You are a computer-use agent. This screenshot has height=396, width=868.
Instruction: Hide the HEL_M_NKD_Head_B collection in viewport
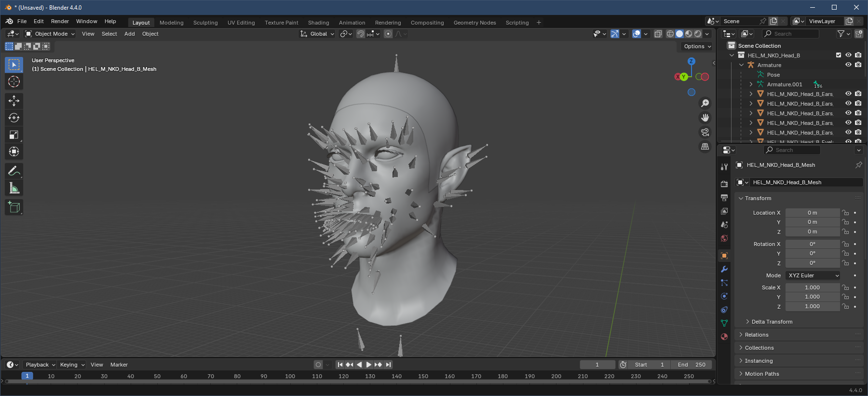848,55
